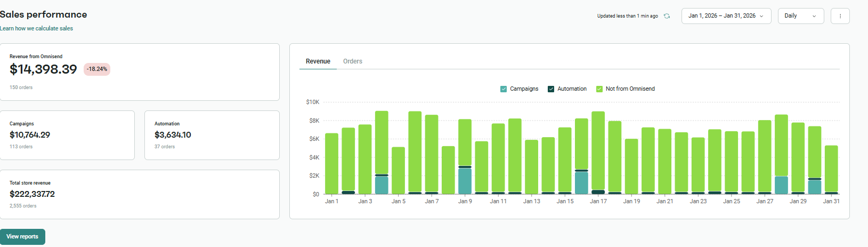This screenshot has width=868, height=247.
Task: Click the $10K y-axis label
Action: point(313,102)
